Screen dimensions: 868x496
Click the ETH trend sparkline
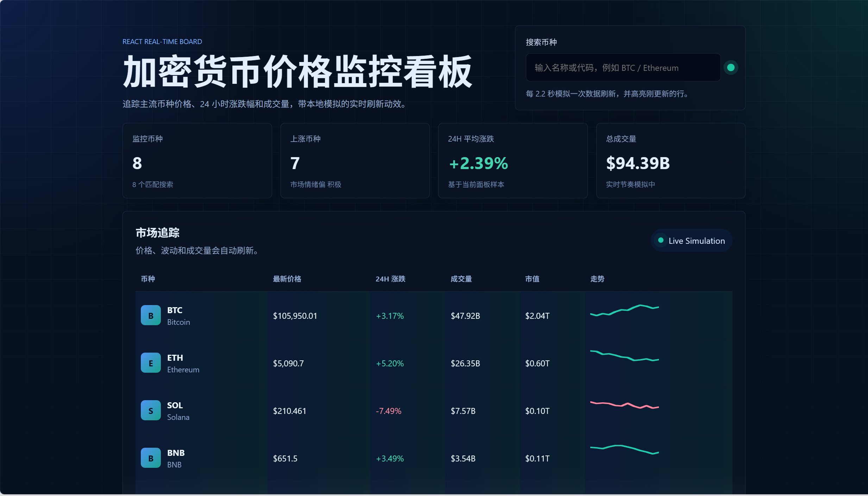click(624, 355)
